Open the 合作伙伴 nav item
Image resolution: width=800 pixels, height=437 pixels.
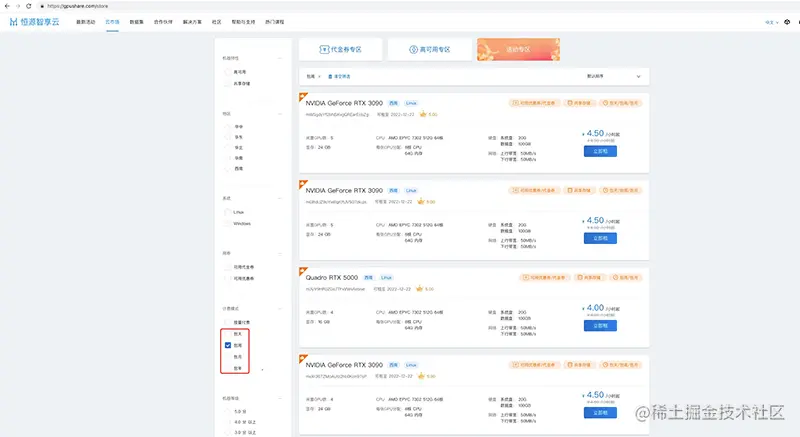click(x=163, y=22)
